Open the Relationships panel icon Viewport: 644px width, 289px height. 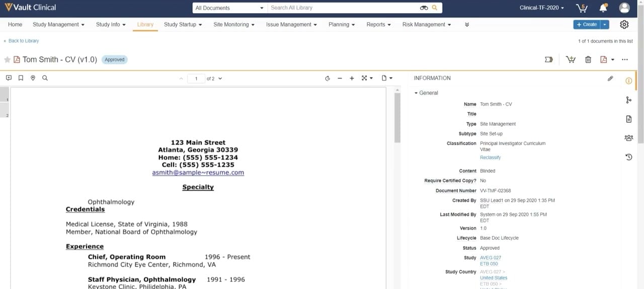(628, 100)
